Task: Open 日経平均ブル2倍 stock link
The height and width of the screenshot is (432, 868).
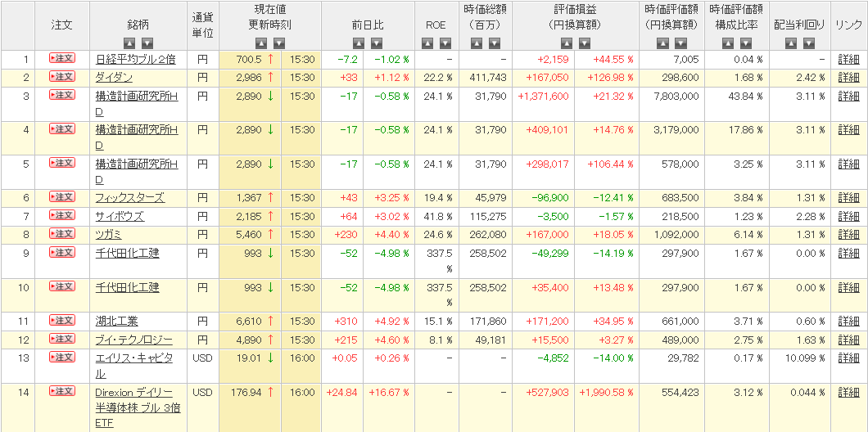Action: [x=135, y=60]
